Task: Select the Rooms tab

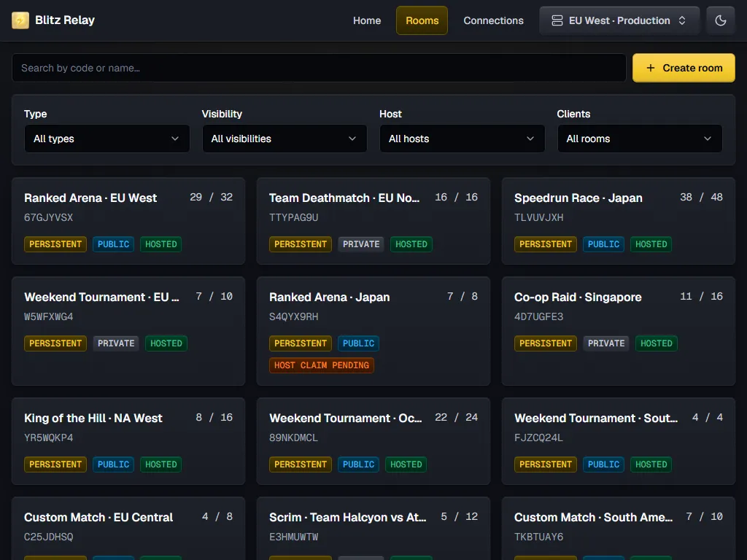Action: point(422,20)
